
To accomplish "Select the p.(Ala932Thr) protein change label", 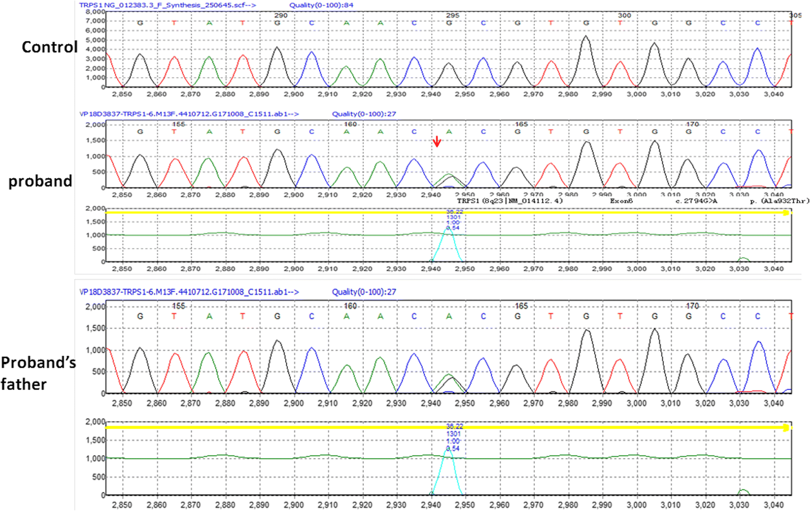I will pyautogui.click(x=779, y=201).
